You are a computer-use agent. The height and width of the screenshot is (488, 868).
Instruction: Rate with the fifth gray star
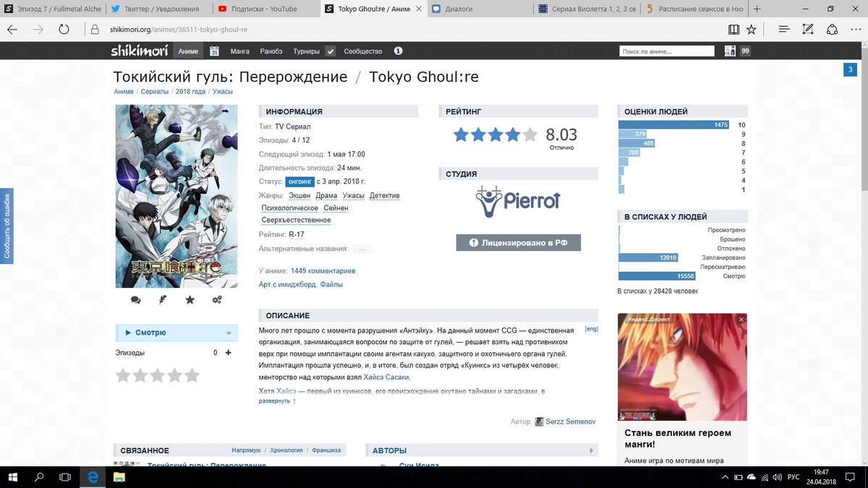click(x=192, y=375)
